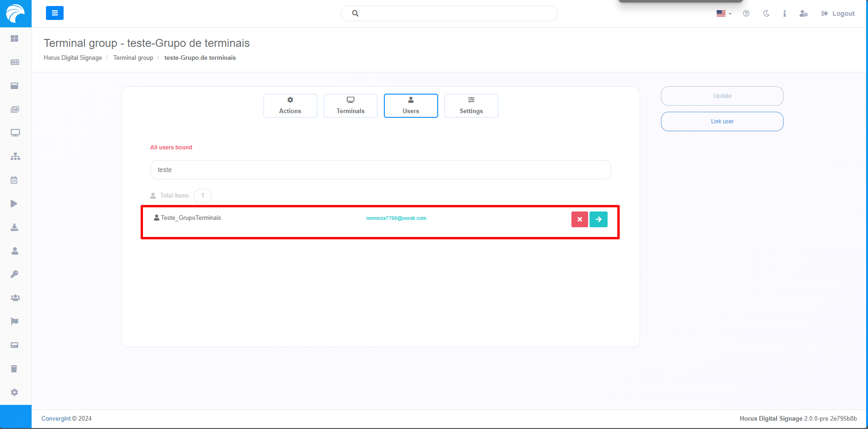Image resolution: width=868 pixels, height=429 pixels.
Task: Switch to the Actions tab
Action: (x=290, y=106)
